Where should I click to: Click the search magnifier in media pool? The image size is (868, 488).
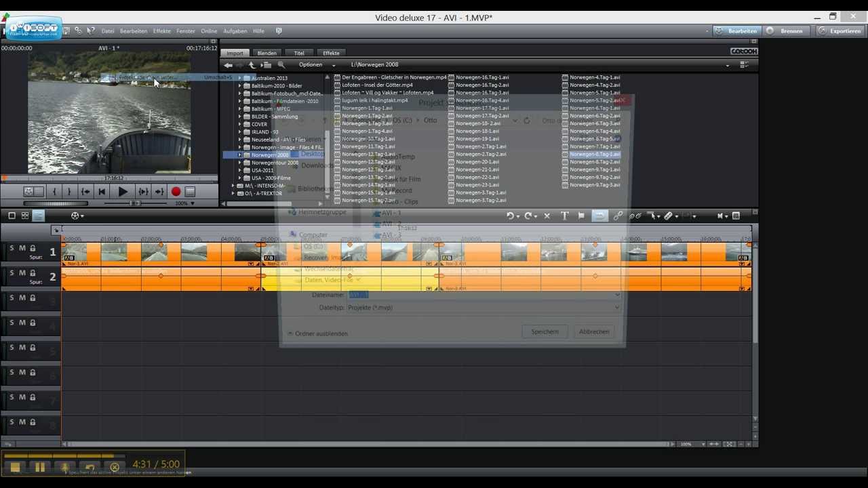[x=281, y=65]
